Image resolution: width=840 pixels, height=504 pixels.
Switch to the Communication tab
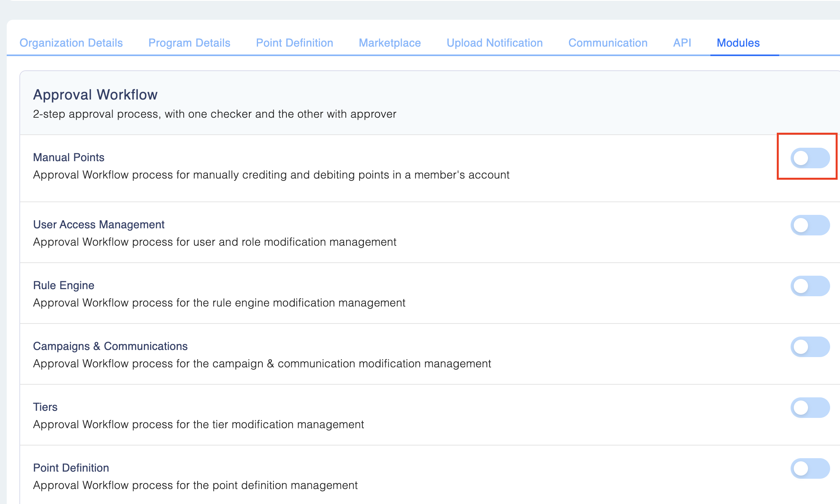(608, 43)
